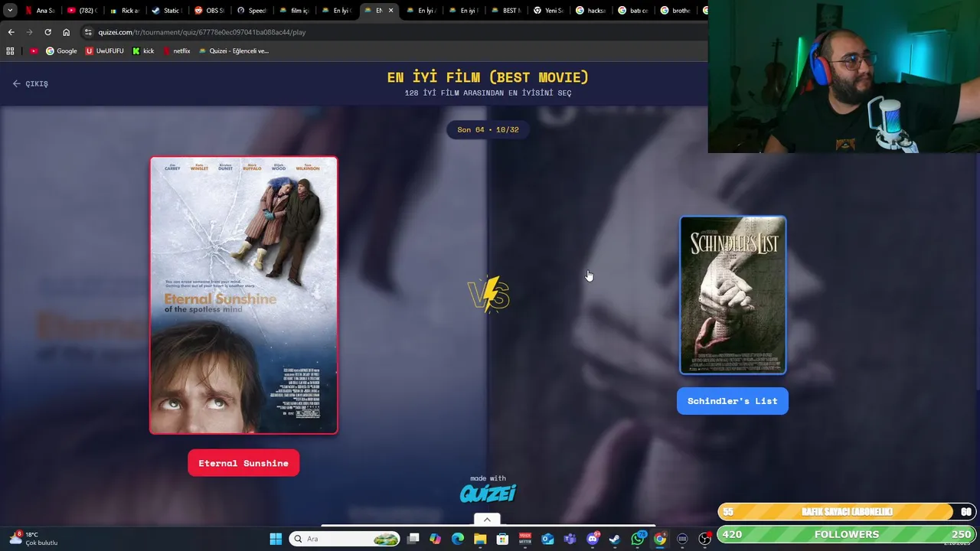
Task: Select the Eternal Sunshine movie poster
Action: (x=243, y=295)
